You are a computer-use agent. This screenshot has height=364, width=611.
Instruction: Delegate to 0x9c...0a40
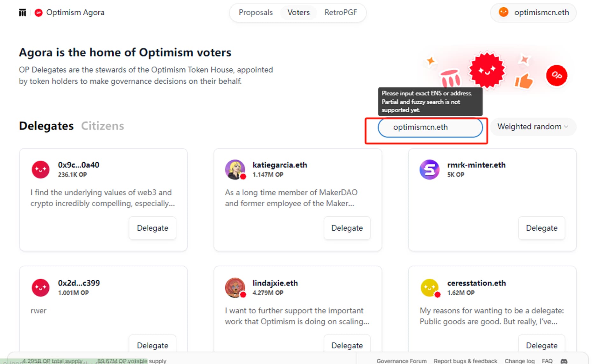tap(152, 228)
